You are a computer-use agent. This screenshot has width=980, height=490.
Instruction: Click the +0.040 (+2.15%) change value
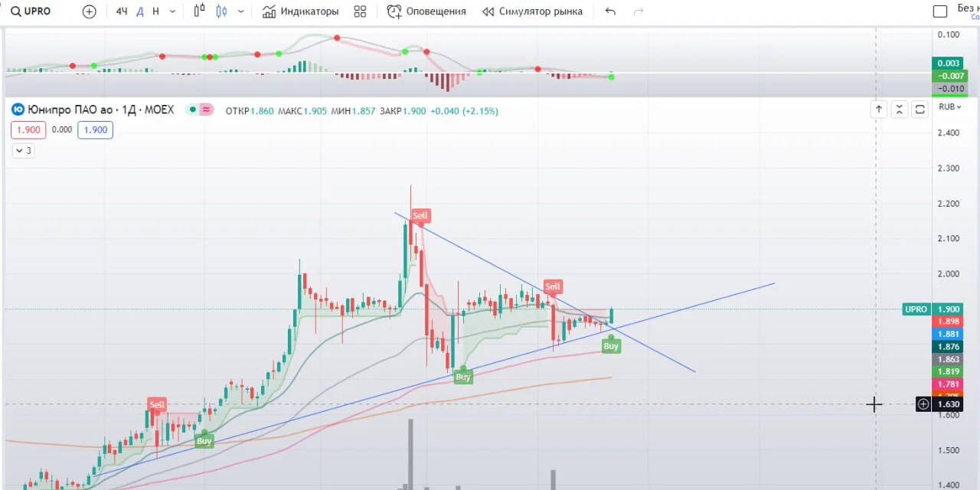464,111
